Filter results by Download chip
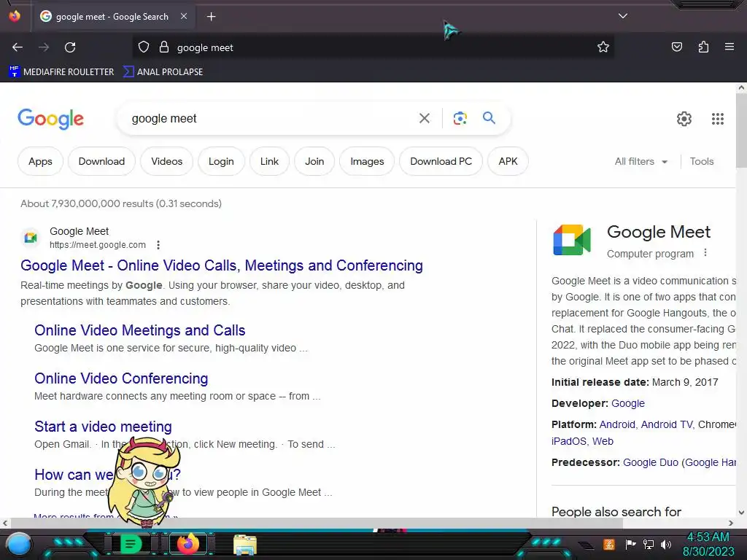The height and width of the screenshot is (560, 747). (x=101, y=161)
